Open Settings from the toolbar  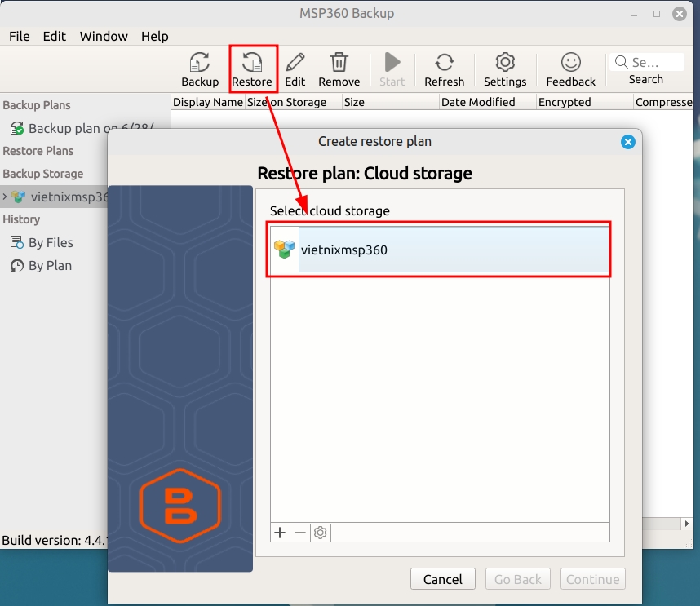(x=505, y=69)
